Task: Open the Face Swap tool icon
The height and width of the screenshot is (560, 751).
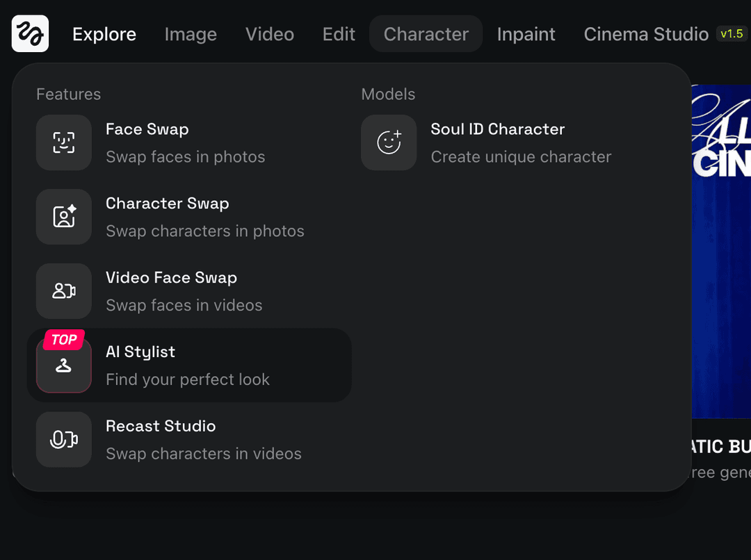Action: point(63,142)
